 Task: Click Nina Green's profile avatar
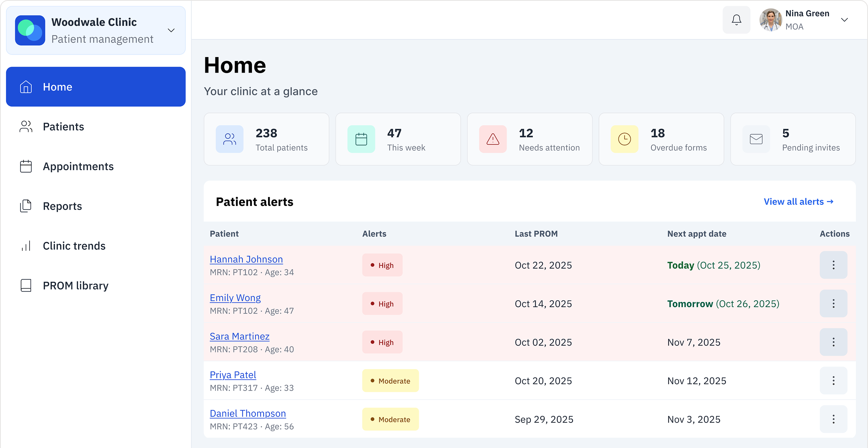pos(770,19)
